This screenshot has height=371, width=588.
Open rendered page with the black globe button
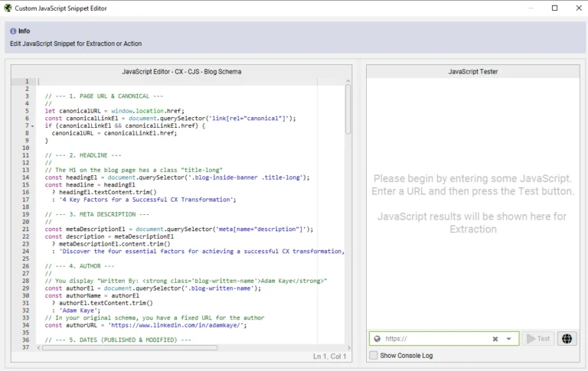click(x=567, y=339)
